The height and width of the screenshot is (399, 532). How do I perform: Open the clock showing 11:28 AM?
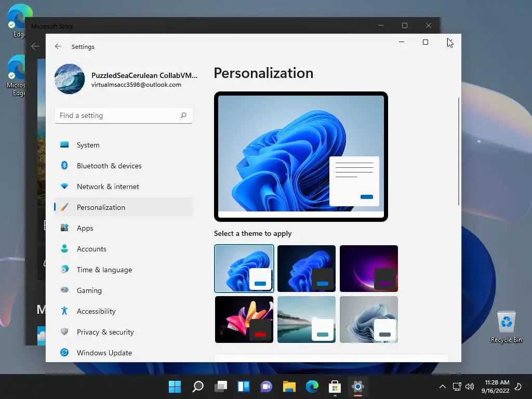click(x=495, y=387)
